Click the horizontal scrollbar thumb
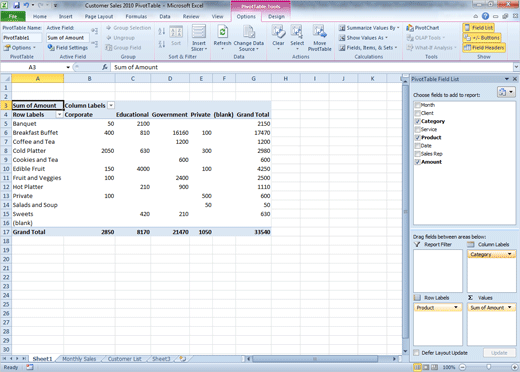The image size is (520, 372). click(x=315, y=359)
